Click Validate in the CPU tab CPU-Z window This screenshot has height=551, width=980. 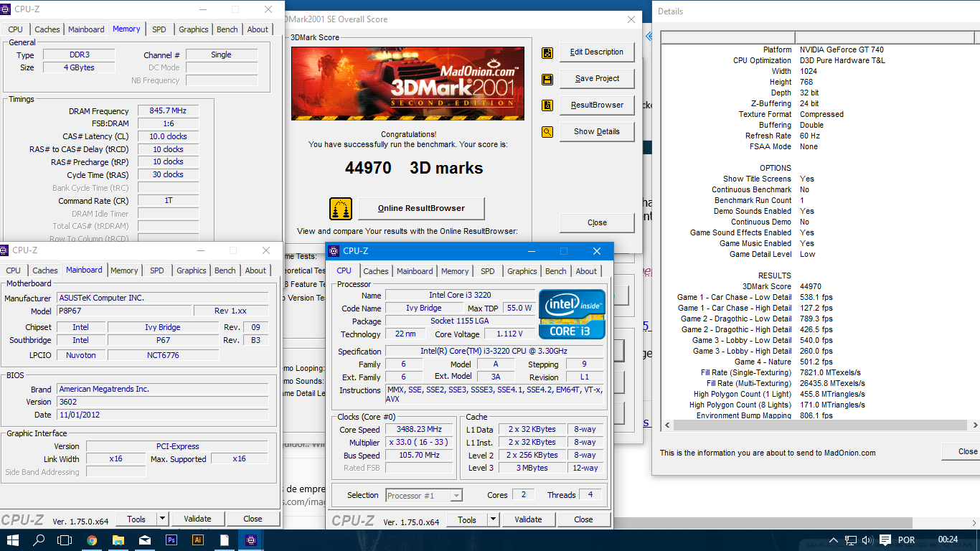click(528, 519)
